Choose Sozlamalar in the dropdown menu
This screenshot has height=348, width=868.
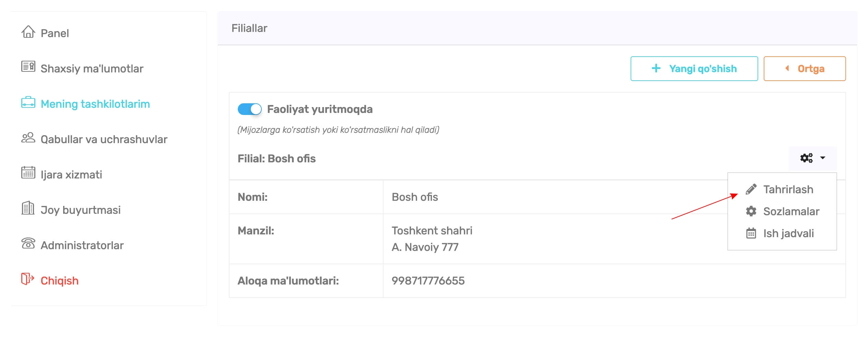tap(790, 211)
